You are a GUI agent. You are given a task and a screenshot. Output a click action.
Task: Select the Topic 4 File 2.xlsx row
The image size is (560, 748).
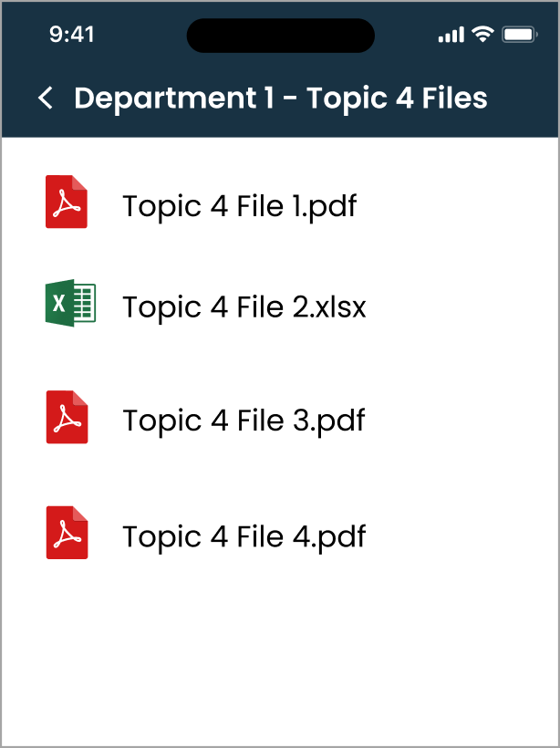point(245,307)
